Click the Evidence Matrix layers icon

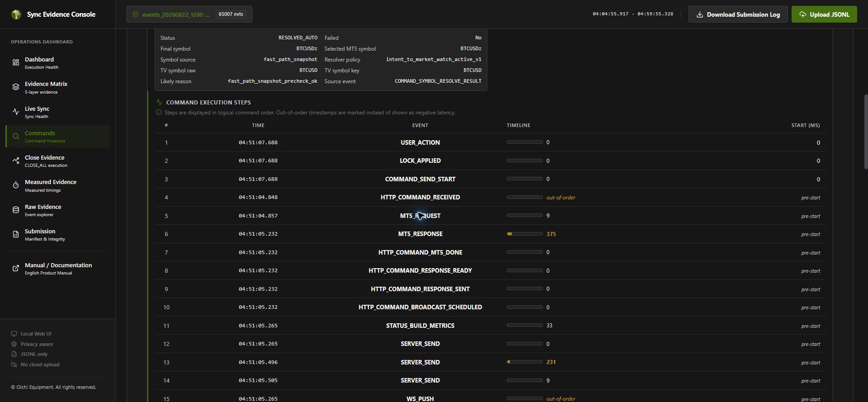tap(16, 87)
